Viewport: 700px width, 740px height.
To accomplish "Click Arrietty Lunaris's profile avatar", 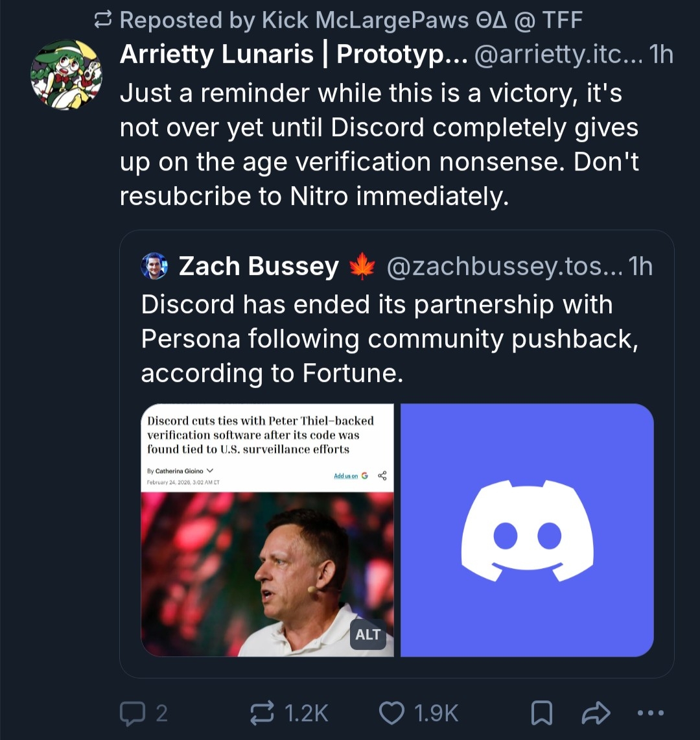I will pos(66,75).
